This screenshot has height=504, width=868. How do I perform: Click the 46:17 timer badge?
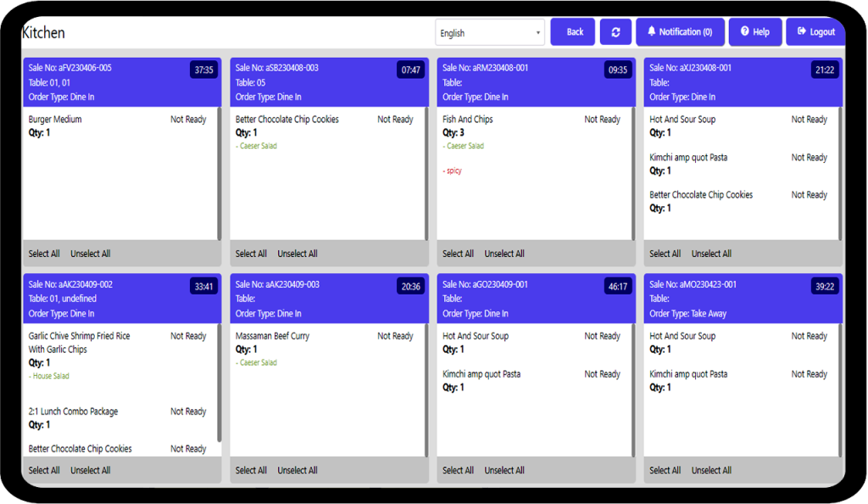(x=618, y=287)
